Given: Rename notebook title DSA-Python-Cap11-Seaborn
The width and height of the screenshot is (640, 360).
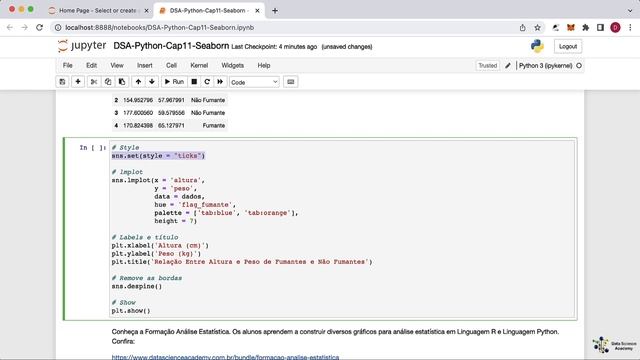Looking at the screenshot, I should pos(171,46).
